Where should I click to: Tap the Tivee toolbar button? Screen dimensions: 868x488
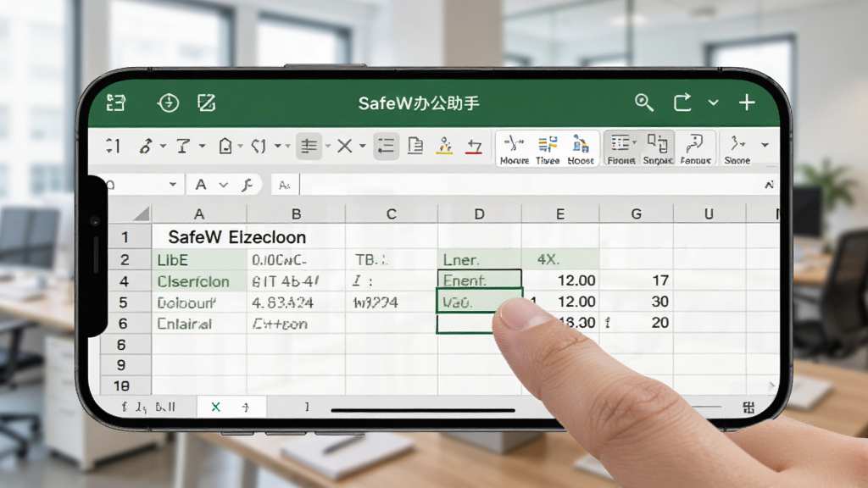pos(548,149)
